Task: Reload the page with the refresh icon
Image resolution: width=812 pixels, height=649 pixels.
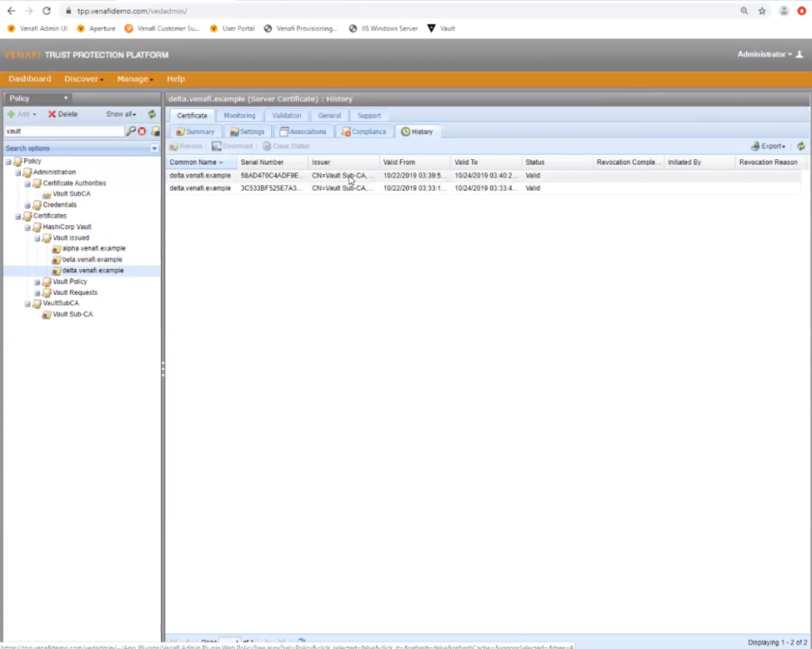Action: point(47,11)
